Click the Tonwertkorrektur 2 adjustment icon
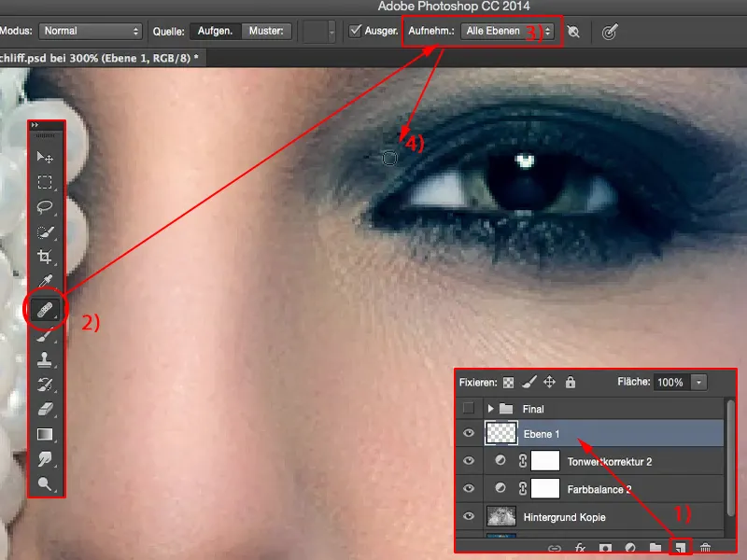Viewport: 747px width, 560px height. pyautogui.click(x=500, y=460)
